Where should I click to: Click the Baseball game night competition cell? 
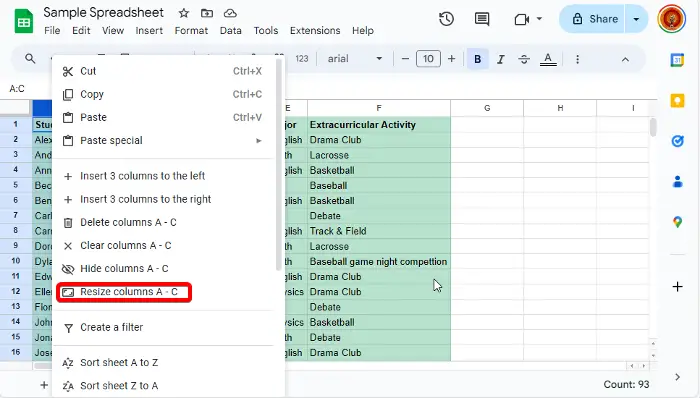point(379,261)
